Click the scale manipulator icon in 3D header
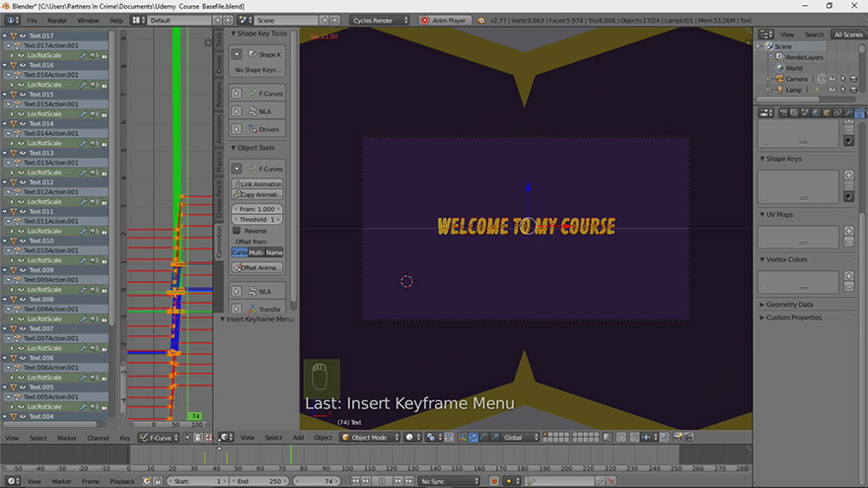868x488 pixels. 495,437
